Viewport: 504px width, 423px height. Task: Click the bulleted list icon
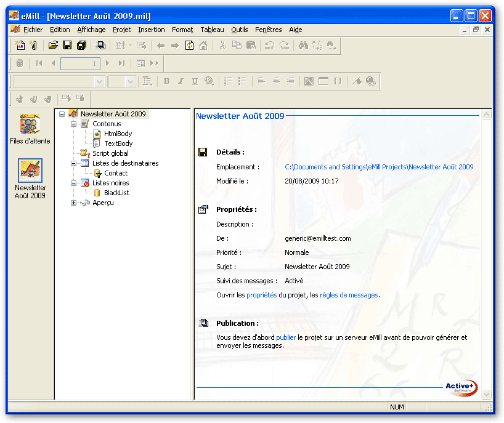pyautogui.click(x=243, y=81)
